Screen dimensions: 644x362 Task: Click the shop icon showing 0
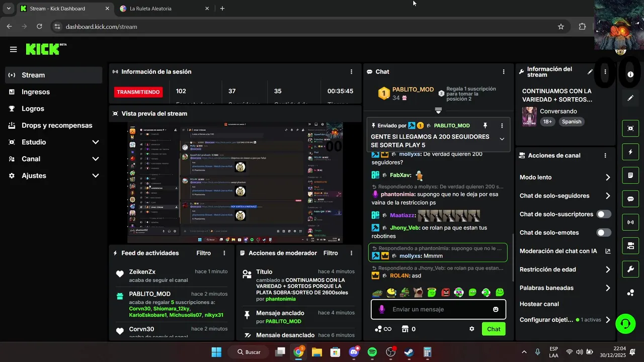409,329
